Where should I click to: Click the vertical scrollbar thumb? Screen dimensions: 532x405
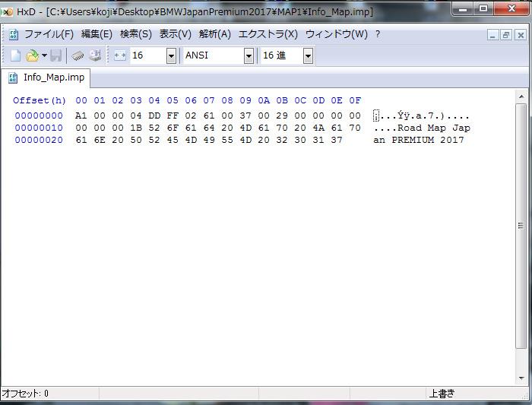click(x=521, y=226)
